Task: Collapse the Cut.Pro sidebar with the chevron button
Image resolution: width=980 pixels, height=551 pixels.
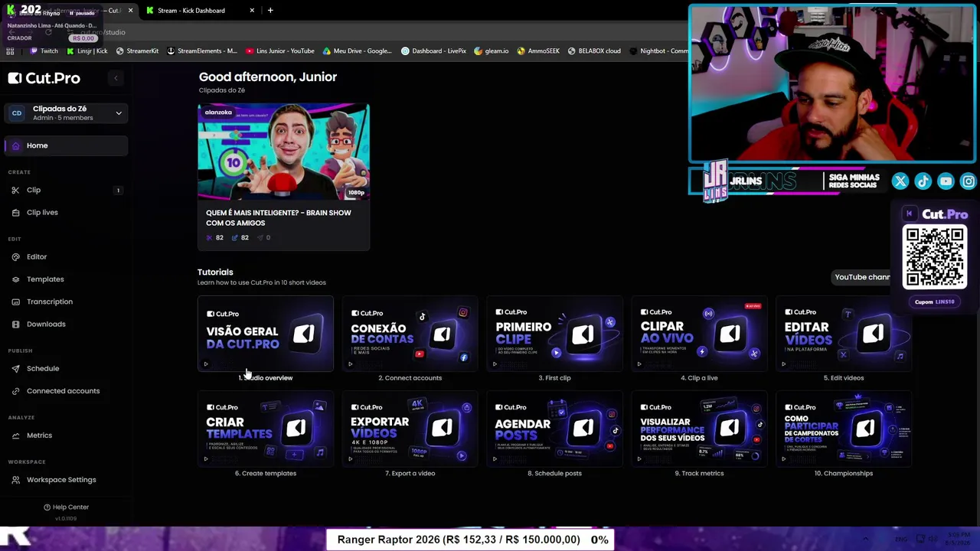Action: click(116, 78)
